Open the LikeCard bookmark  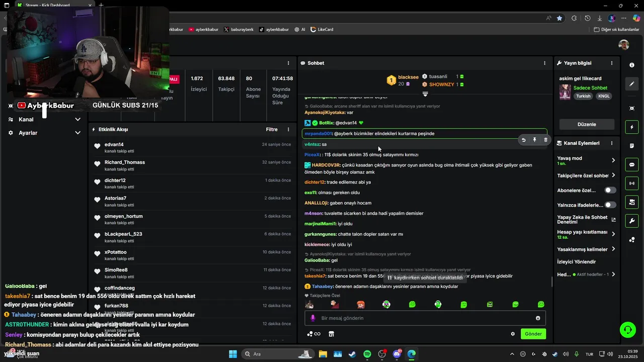322,30
